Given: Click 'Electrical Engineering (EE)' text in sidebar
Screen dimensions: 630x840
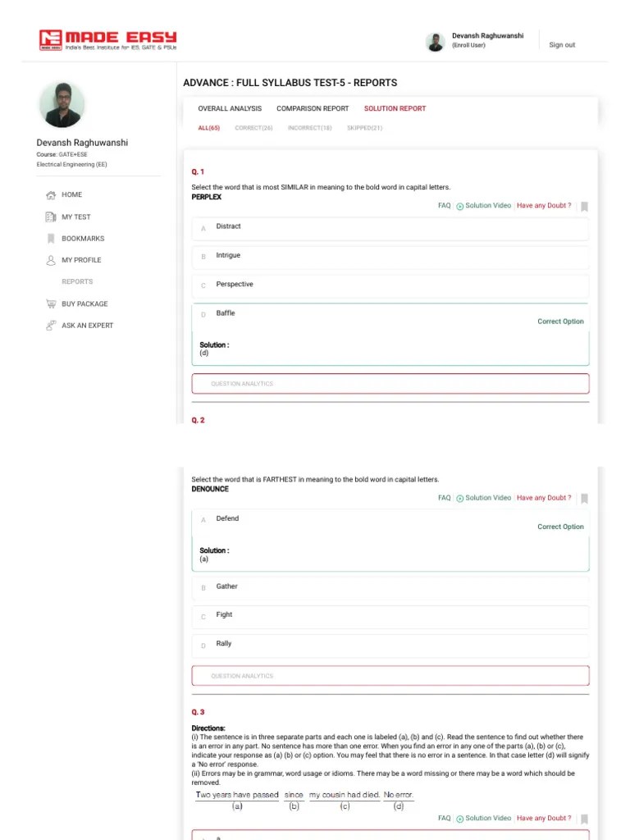Looking at the screenshot, I should [72, 164].
